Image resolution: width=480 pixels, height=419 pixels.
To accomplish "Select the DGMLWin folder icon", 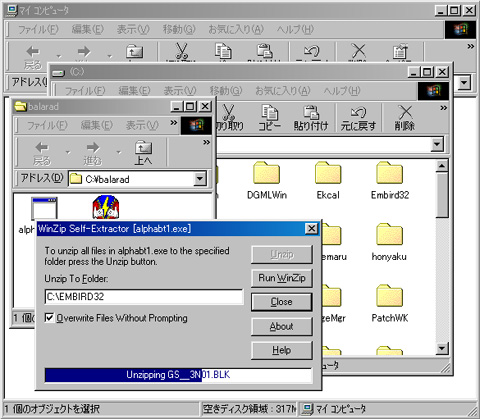I will [x=266, y=173].
